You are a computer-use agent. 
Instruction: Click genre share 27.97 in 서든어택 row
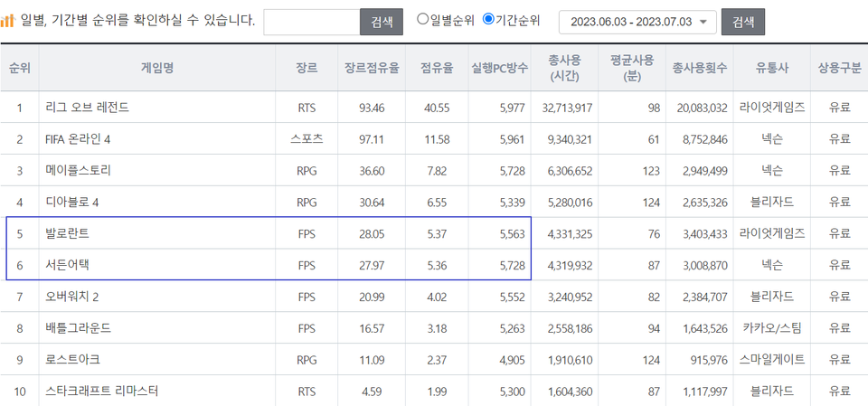(372, 266)
